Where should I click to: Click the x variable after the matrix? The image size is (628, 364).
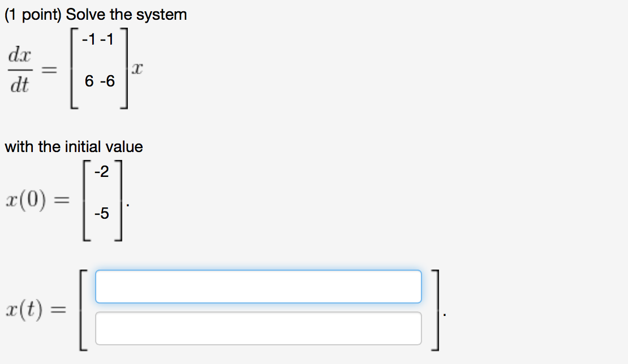pyautogui.click(x=137, y=68)
